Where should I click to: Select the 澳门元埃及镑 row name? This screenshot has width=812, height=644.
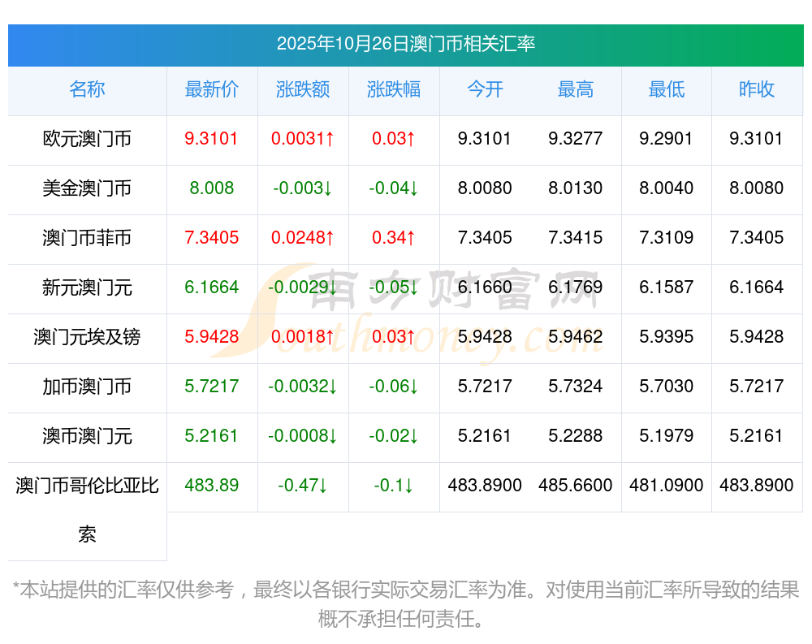point(87,337)
